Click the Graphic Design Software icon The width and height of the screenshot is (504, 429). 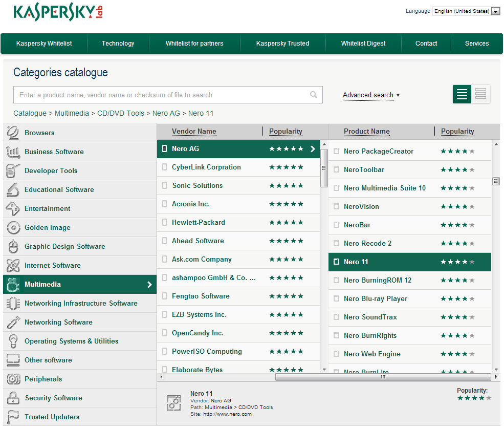13,247
